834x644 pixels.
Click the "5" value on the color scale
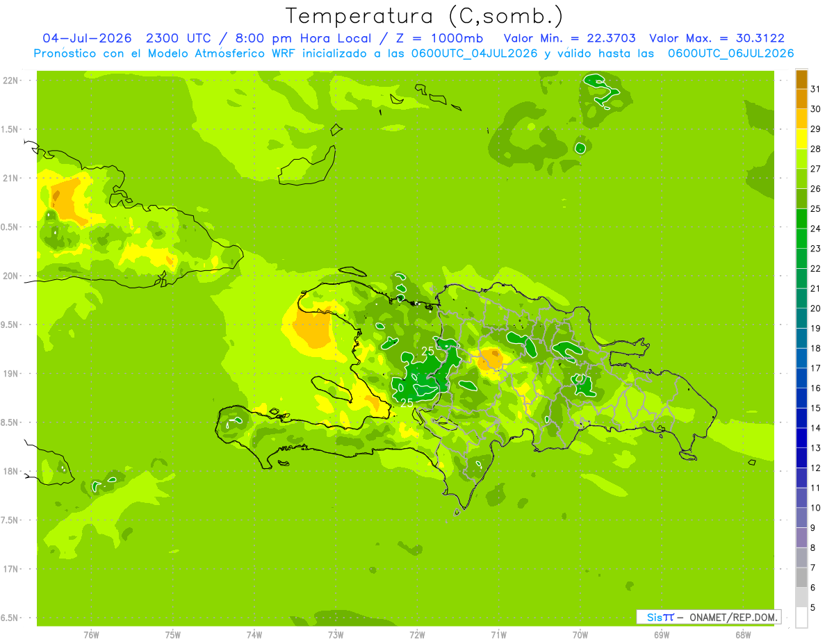coord(814,608)
